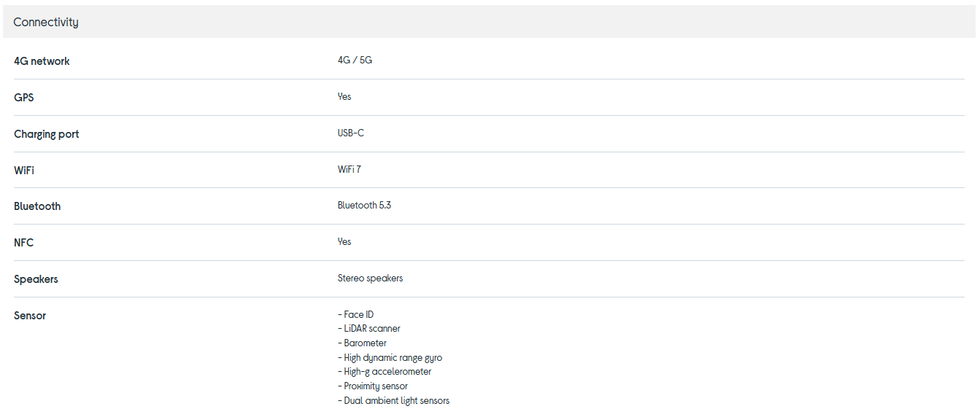The height and width of the screenshot is (409, 980).
Task: Click the High-g accelerometer entry
Action: click(x=387, y=372)
